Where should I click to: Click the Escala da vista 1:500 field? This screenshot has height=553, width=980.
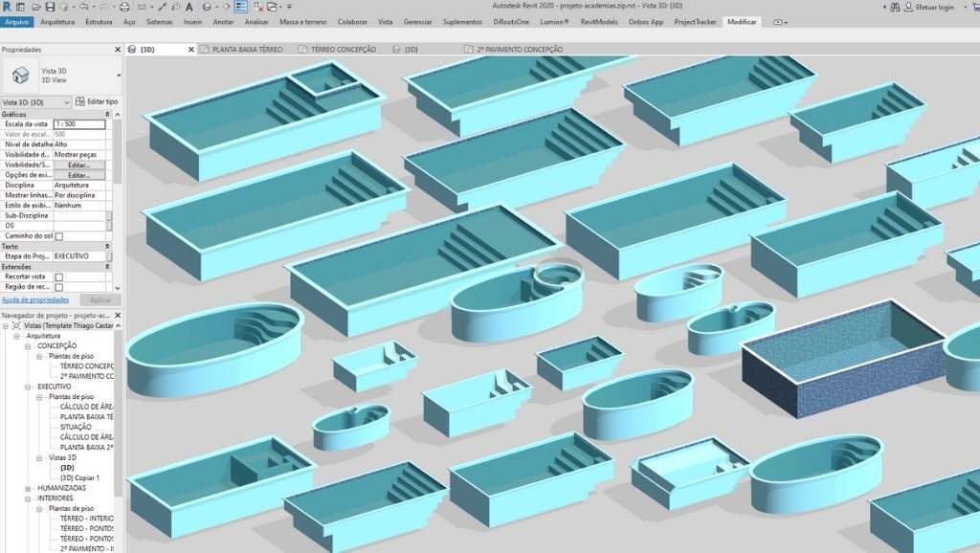(78, 124)
